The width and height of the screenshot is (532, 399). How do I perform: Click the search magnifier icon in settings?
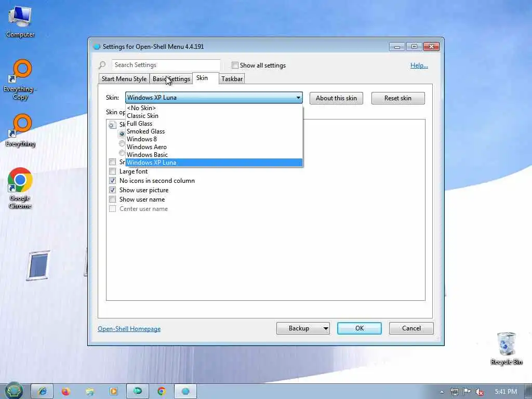coord(102,65)
